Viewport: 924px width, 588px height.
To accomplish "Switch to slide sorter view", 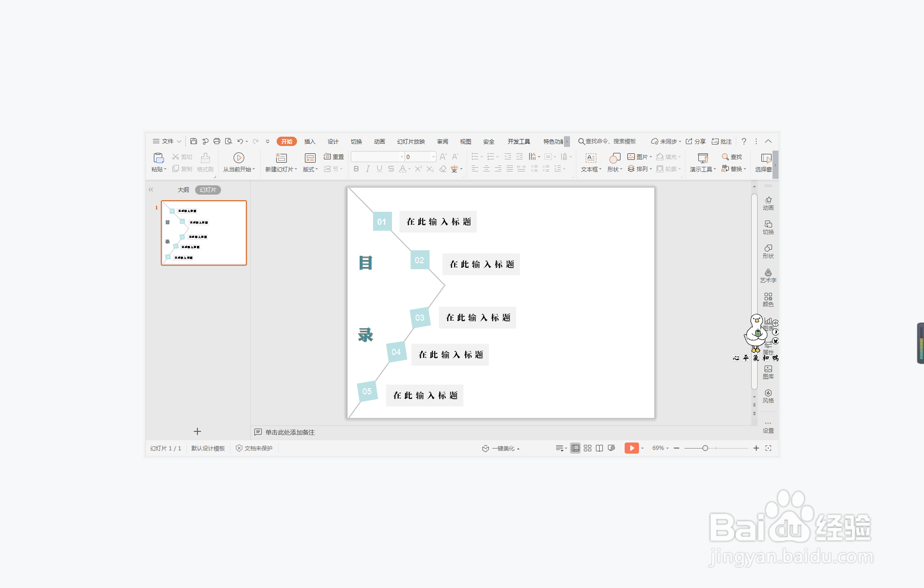I will pyautogui.click(x=587, y=448).
